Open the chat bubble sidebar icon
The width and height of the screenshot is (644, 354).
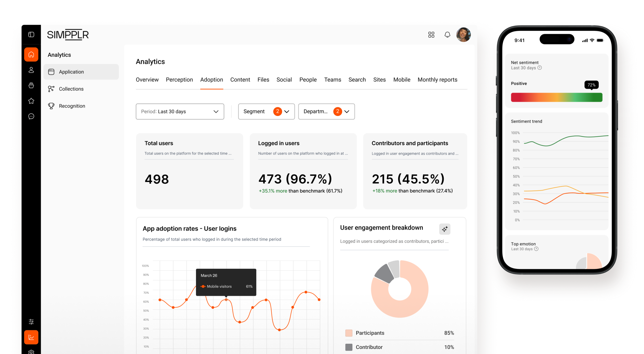click(31, 116)
